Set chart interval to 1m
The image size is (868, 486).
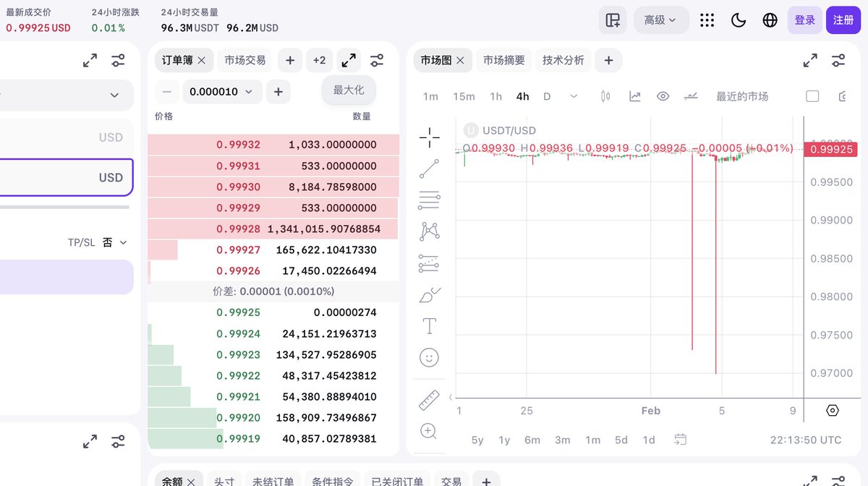[x=430, y=96]
